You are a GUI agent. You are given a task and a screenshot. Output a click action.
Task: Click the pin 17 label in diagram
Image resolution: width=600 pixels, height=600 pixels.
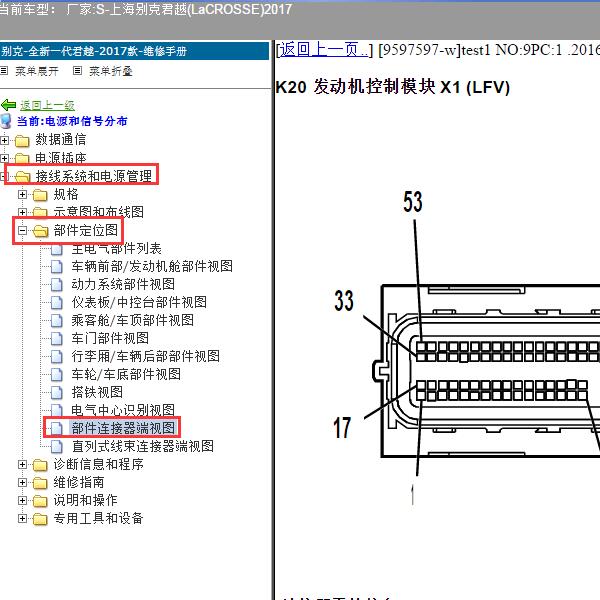point(342,428)
